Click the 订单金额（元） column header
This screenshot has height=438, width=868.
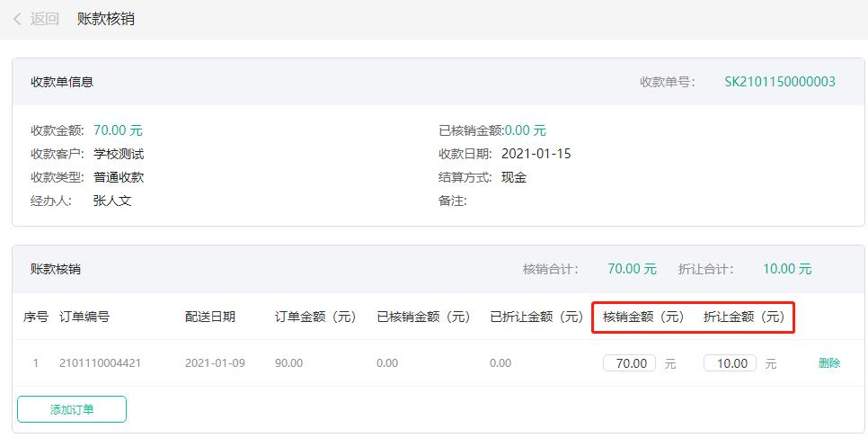[315, 317]
